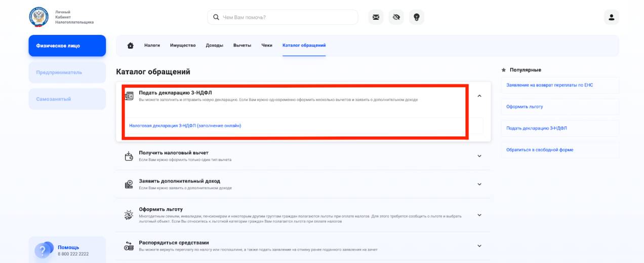Image resolution: width=644 pixels, height=263 pixels.
Task: Open Заявление на возврат переплаты по ЕНС
Action: click(549, 85)
